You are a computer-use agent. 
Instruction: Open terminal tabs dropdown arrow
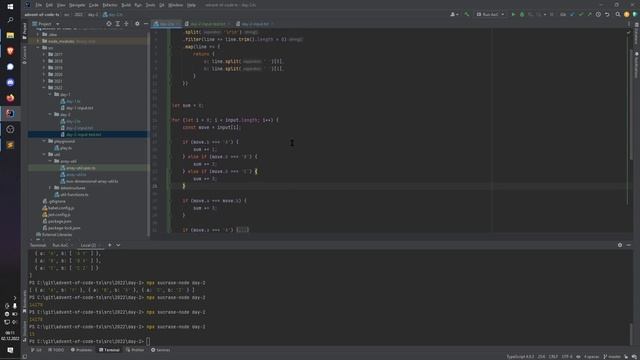(118, 245)
